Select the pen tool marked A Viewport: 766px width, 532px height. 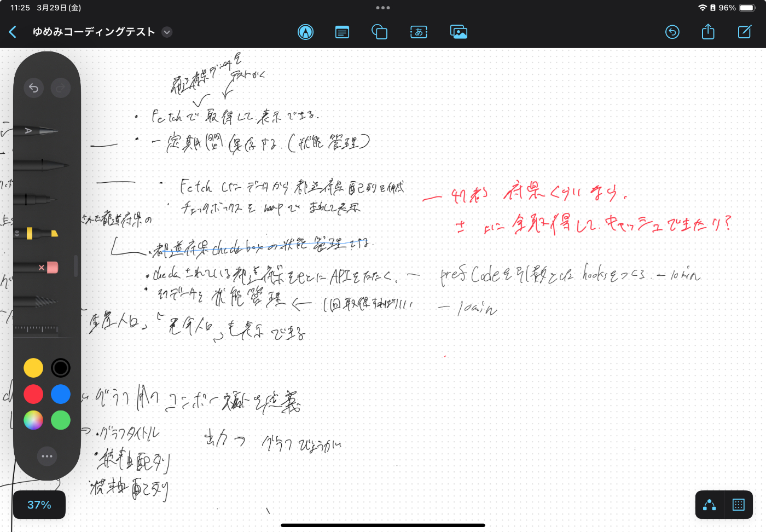[37, 131]
